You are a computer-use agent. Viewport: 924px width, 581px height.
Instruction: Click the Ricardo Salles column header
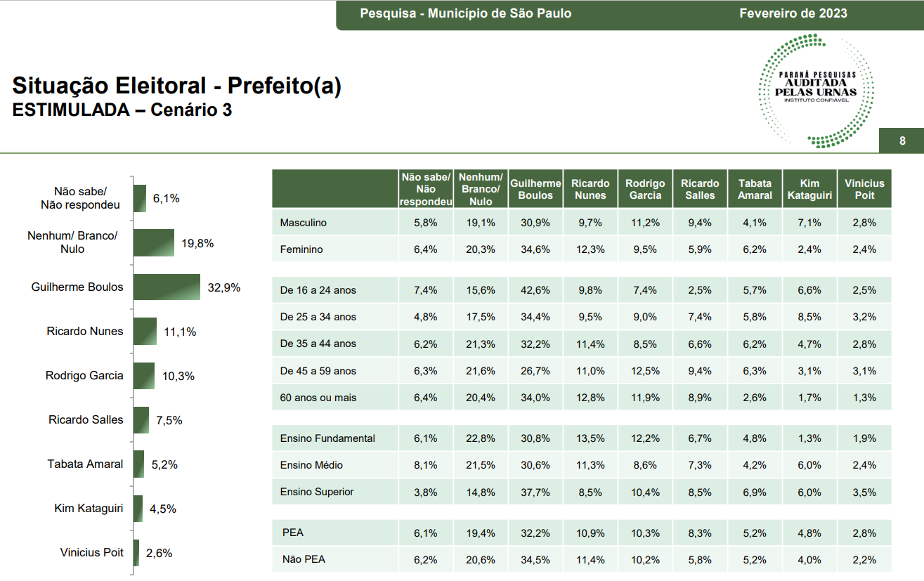[x=700, y=188]
